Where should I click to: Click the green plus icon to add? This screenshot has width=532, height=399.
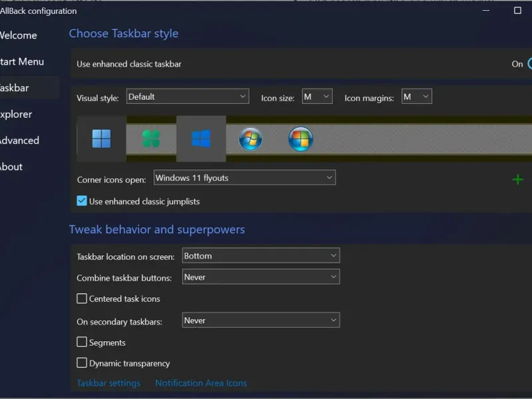(x=518, y=179)
